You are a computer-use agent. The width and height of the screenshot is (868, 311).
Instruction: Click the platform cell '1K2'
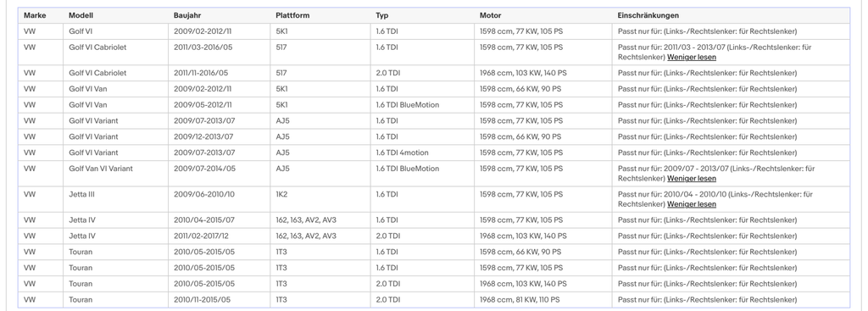coord(281,194)
